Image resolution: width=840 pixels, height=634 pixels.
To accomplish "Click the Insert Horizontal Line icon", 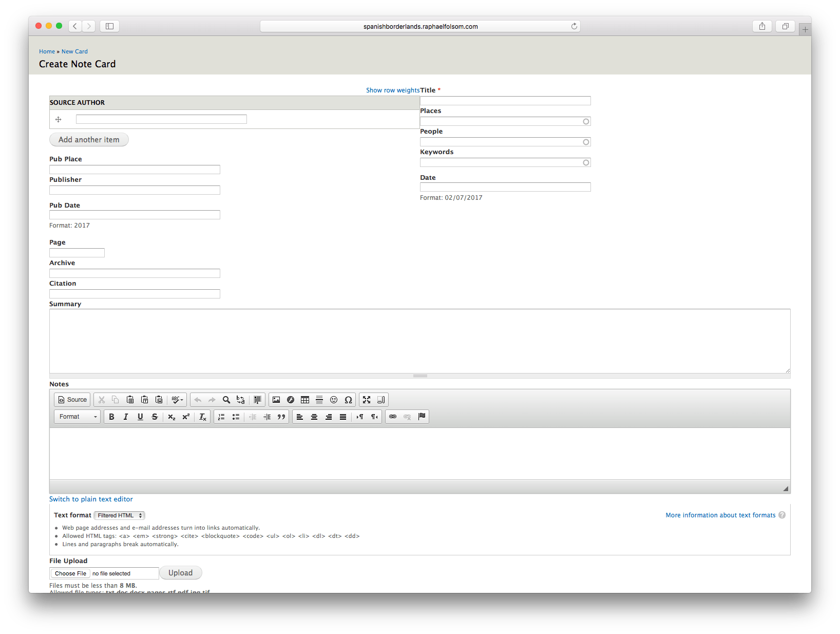I will click(319, 400).
